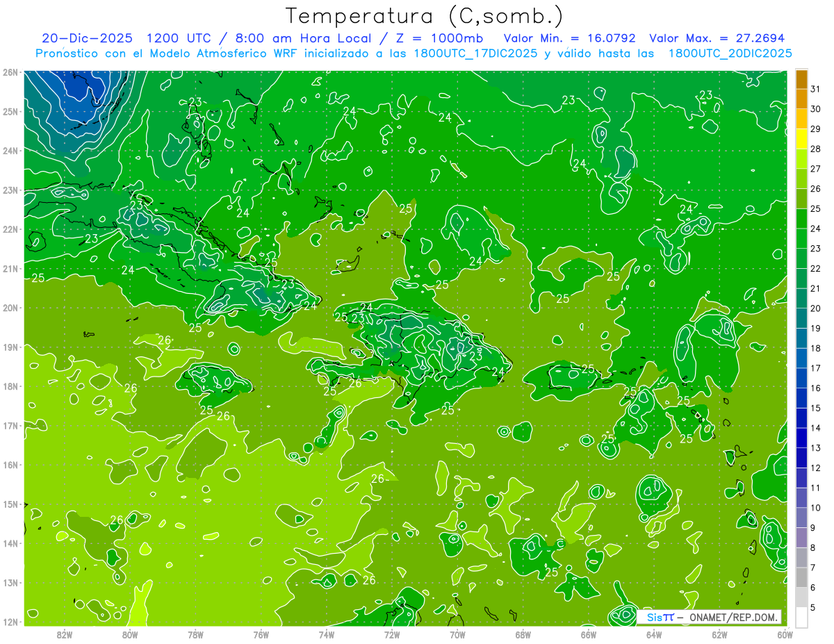The image size is (834, 644).
Task: Click colorbar label 21
Action: point(816,288)
